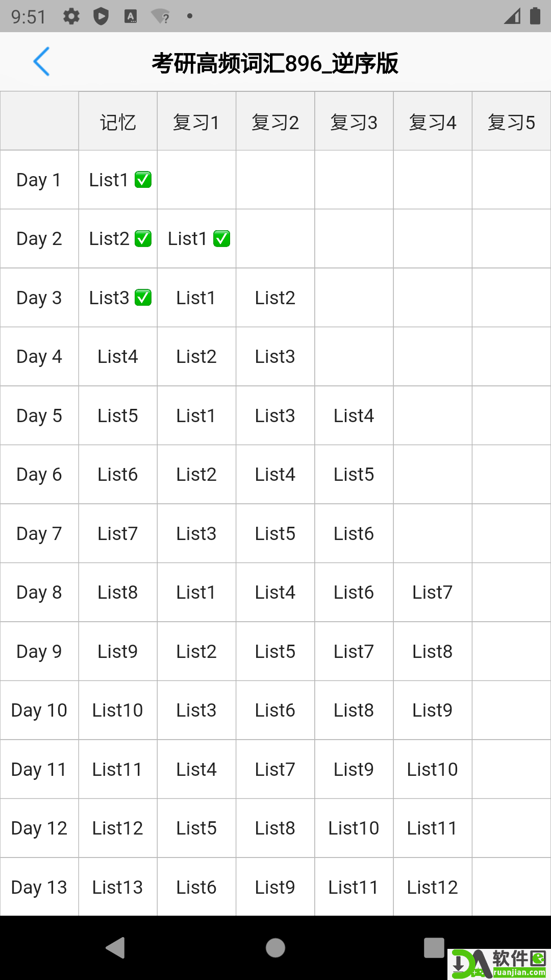
Task: Select the 记忆 column header
Action: [x=118, y=122]
